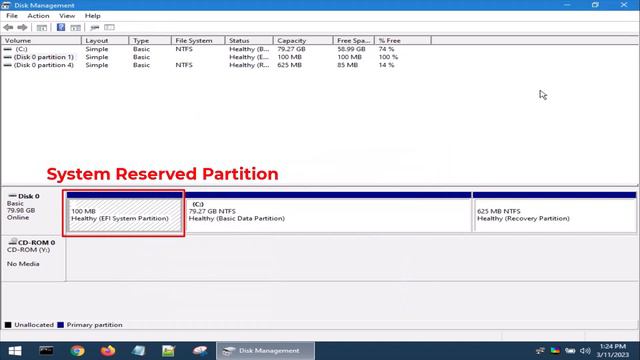Sort by the Status column header
This screenshot has width=640, height=360.
click(x=249, y=40)
